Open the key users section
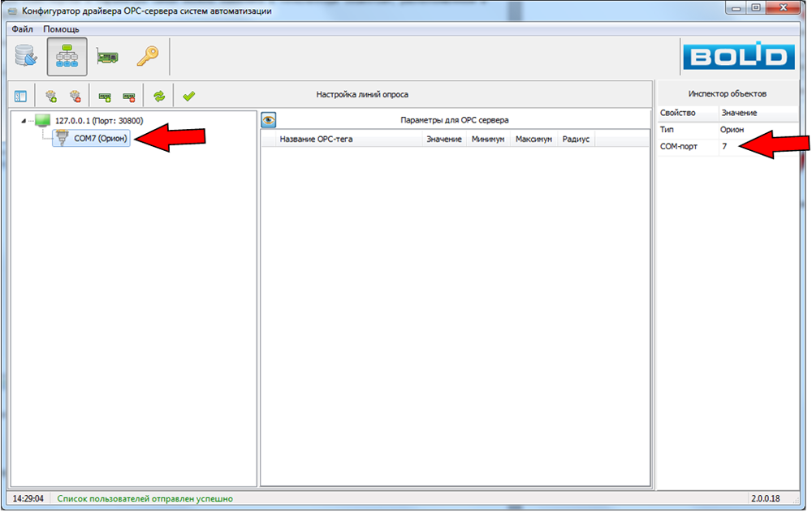This screenshot has width=812, height=512. coord(147,57)
